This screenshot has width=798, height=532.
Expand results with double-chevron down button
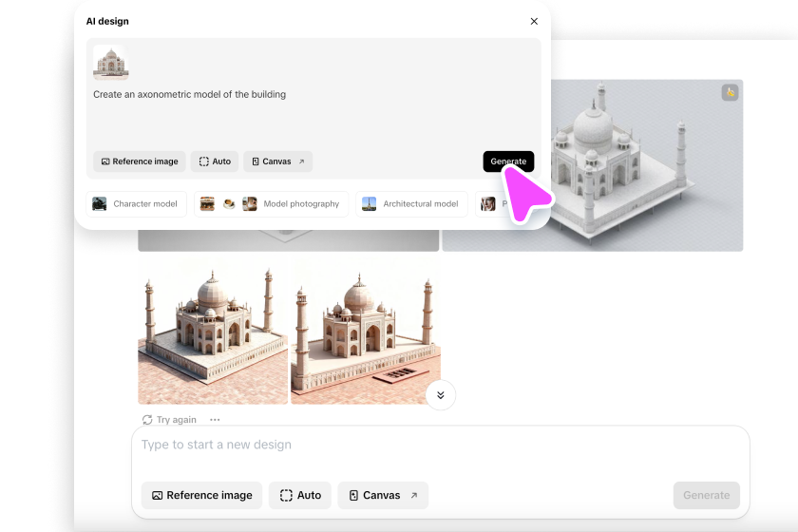click(440, 394)
